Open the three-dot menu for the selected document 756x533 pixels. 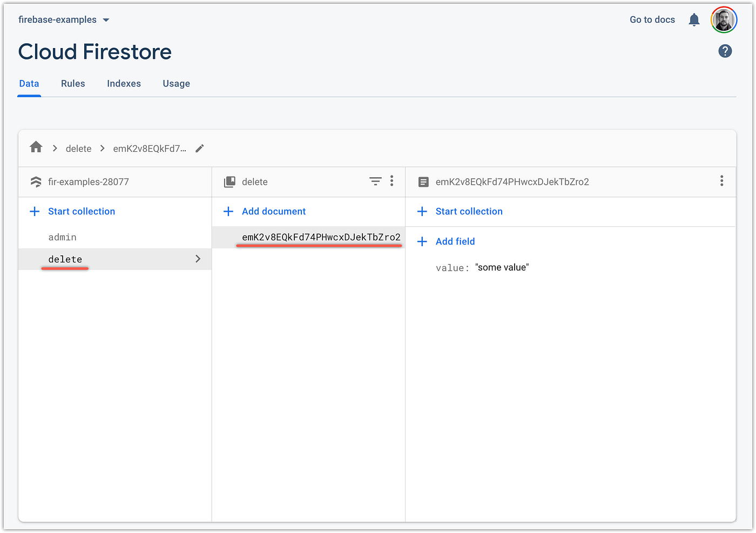click(722, 181)
